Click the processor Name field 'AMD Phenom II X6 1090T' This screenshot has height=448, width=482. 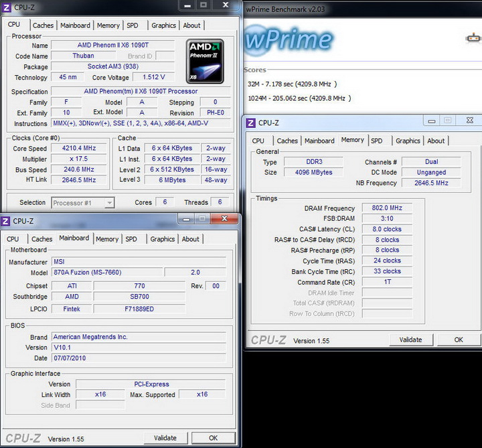pyautogui.click(x=113, y=45)
